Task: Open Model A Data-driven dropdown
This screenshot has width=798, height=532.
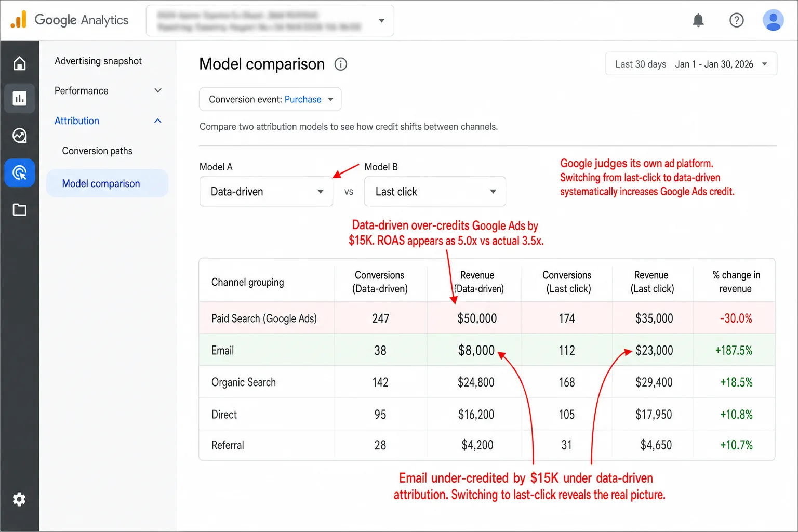Action: pos(266,192)
